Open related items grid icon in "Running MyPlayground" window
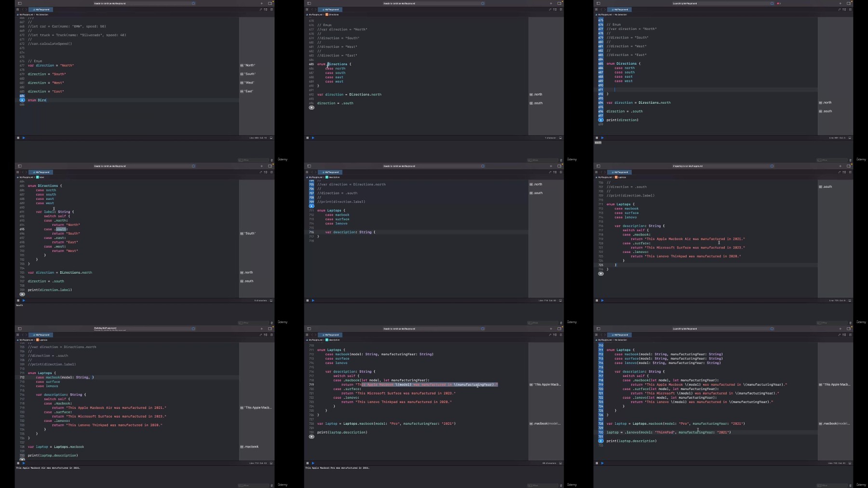The height and width of the screenshot is (488, 868). tap(18, 335)
